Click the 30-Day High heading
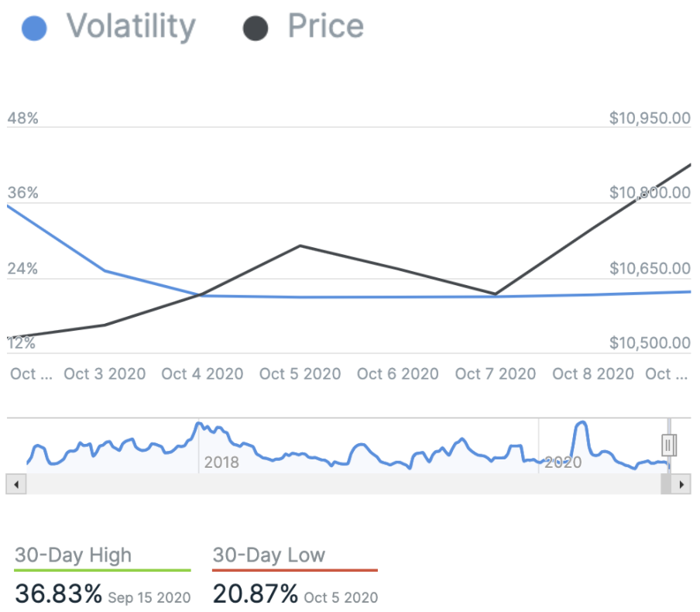This screenshot has height=612, width=700. tap(74, 555)
